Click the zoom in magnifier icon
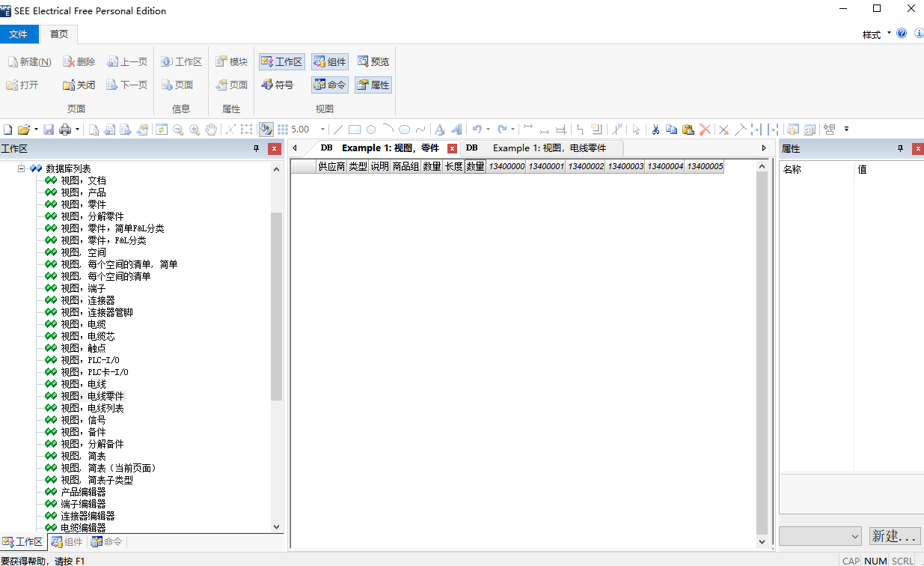 tap(195, 130)
